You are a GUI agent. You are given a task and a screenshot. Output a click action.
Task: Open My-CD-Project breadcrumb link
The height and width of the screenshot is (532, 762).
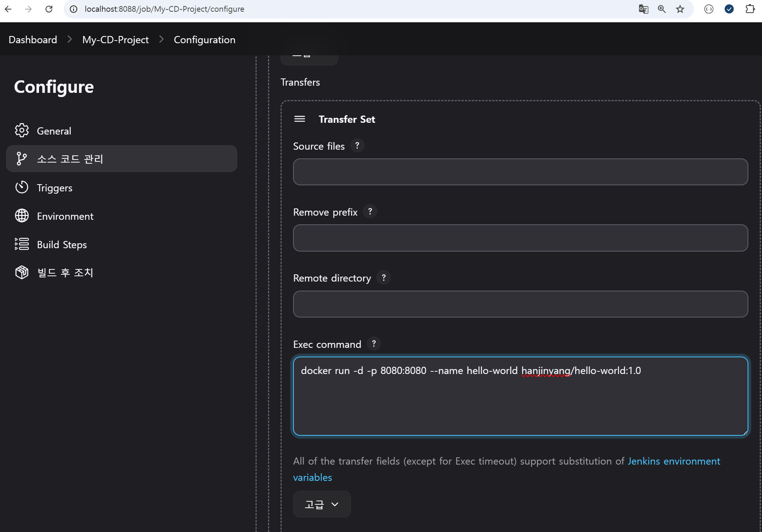tap(115, 40)
